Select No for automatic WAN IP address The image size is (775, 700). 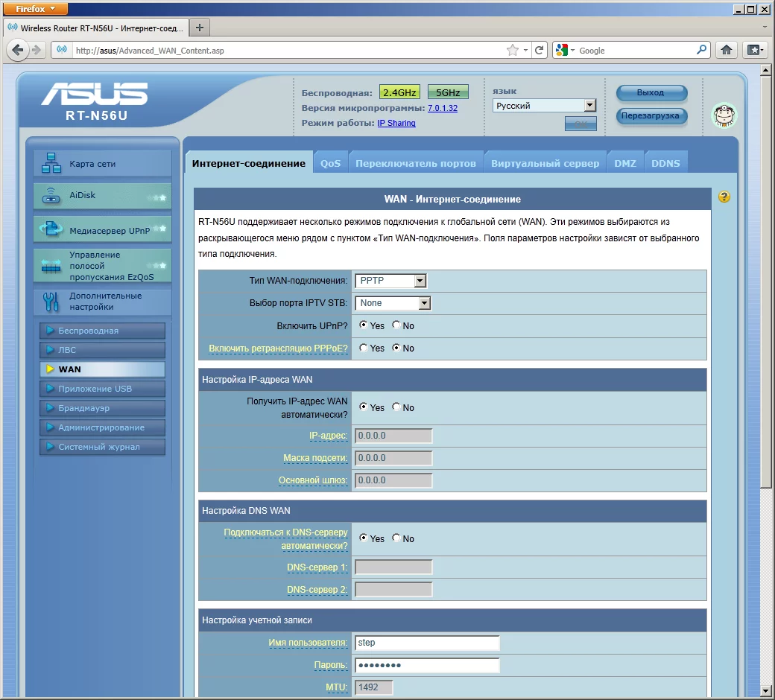coord(396,407)
